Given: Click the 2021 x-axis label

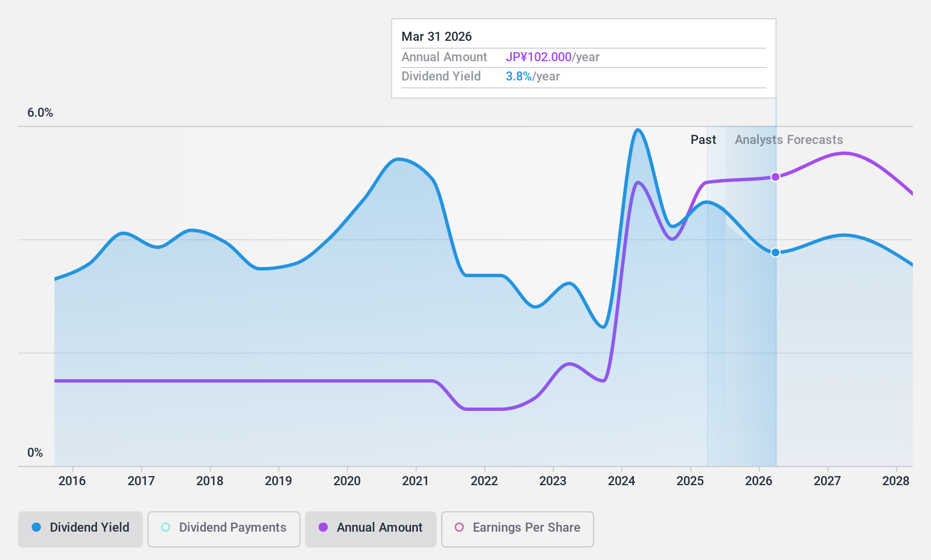Looking at the screenshot, I should pyautogui.click(x=416, y=481).
